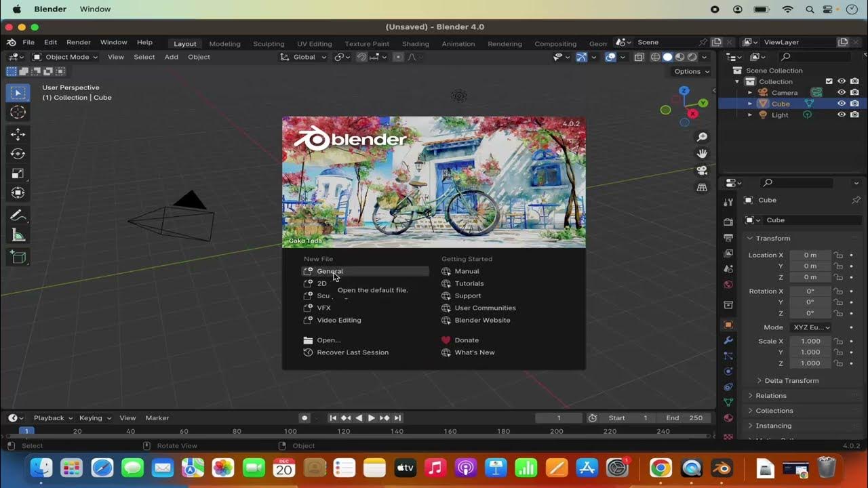
Task: Open the Physics properties tab
Action: (728, 371)
